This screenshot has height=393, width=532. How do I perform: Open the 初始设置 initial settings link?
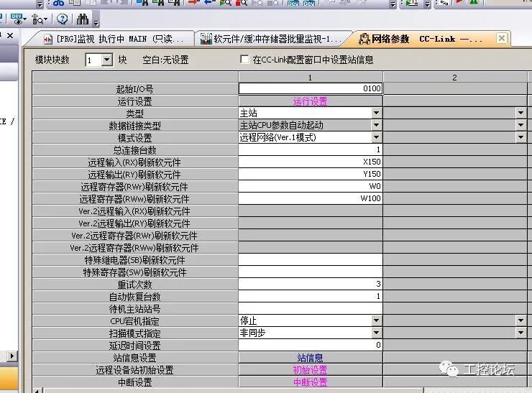310,370
